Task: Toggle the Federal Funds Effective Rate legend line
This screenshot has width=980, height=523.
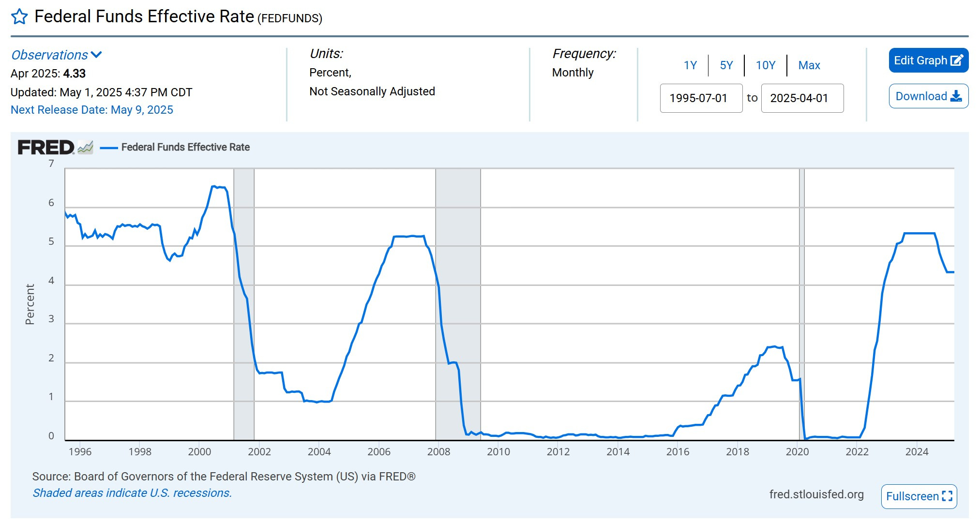Action: click(109, 148)
